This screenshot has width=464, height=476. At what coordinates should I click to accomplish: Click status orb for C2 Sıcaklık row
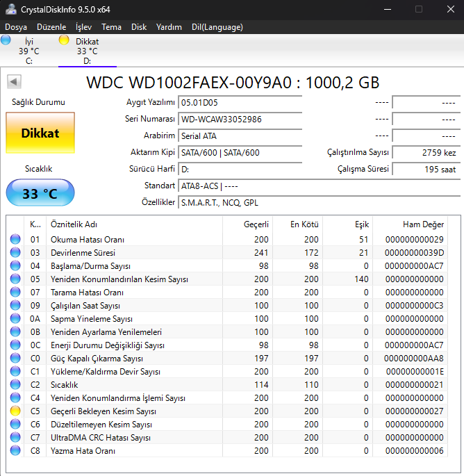coord(15,384)
